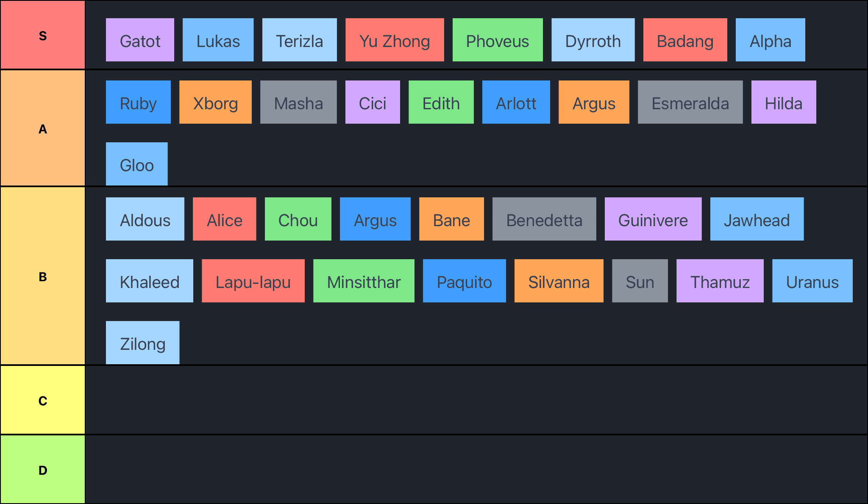Select the S tier label
Screen dimensions: 868x504
point(42,35)
